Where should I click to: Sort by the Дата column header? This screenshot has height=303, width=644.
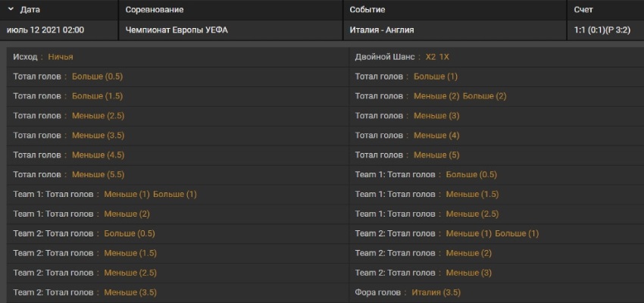[x=30, y=10]
